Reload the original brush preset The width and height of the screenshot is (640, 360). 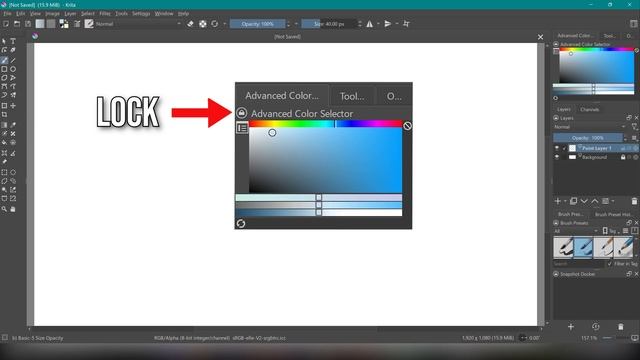pos(215,24)
